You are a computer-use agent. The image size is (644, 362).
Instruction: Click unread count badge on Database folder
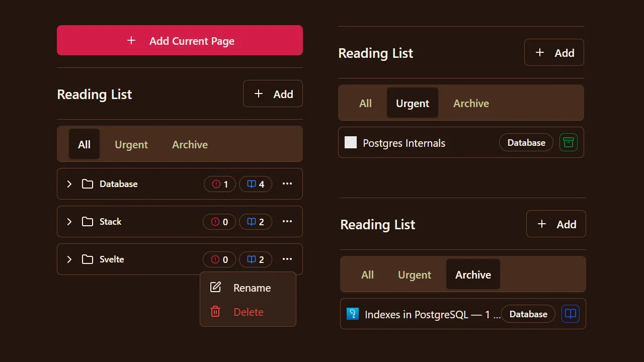tap(256, 184)
